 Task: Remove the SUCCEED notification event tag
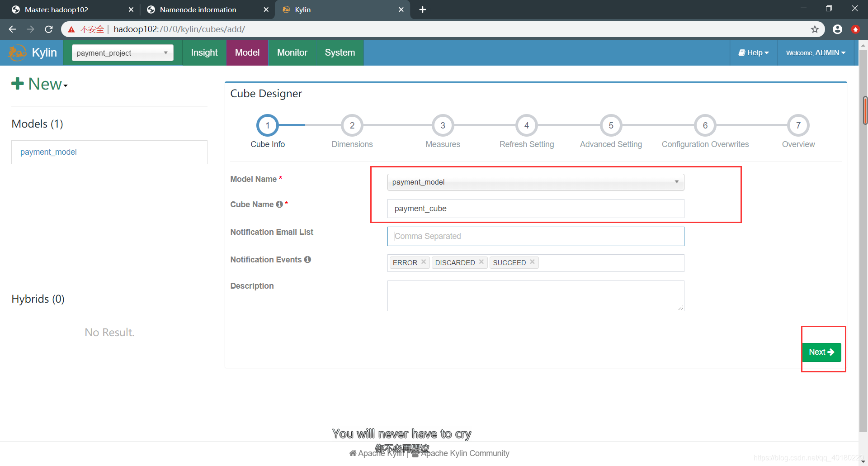(x=533, y=262)
